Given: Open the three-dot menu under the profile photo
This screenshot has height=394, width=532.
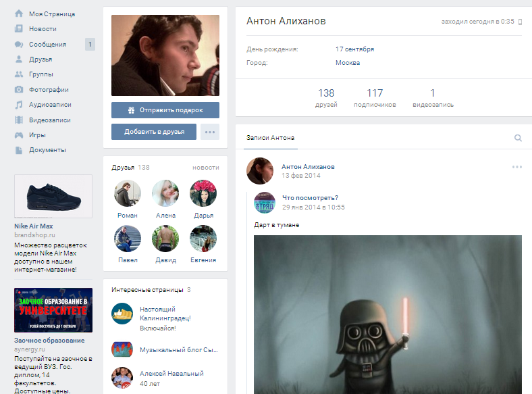Looking at the screenshot, I should 210,132.
